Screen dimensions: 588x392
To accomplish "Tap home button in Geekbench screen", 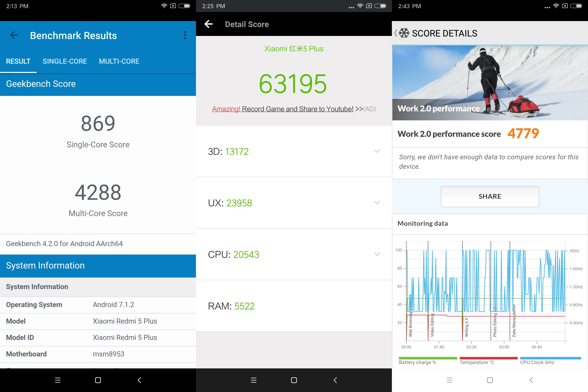I will 98,380.
